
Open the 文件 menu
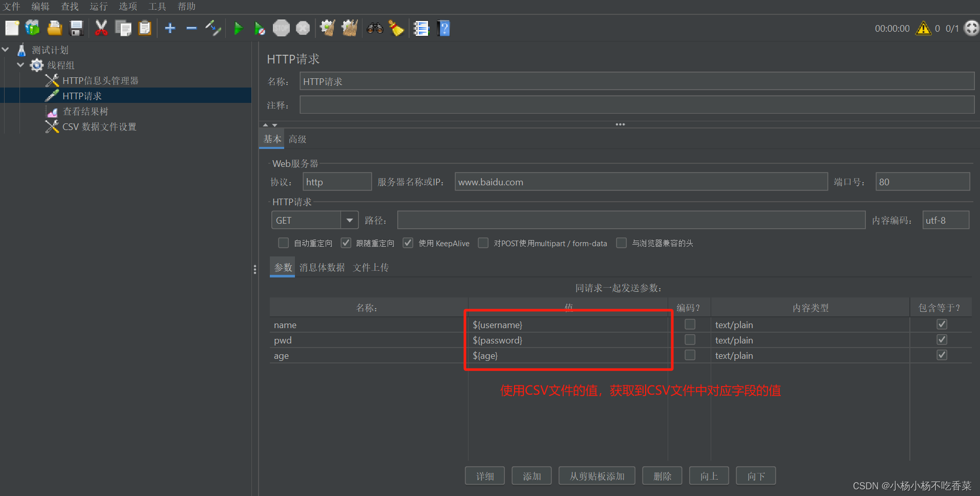click(12, 7)
